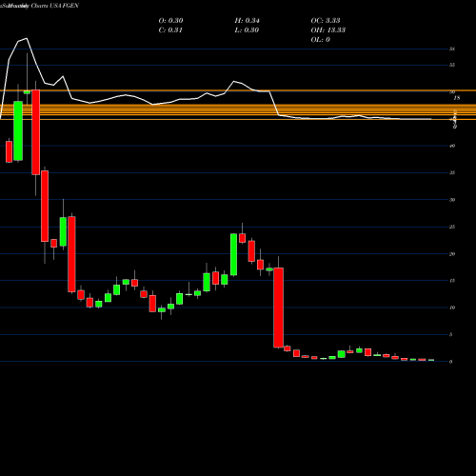The height and width of the screenshot is (476, 476).
Task: Click the 35 price axis label
Action: coord(452,173)
